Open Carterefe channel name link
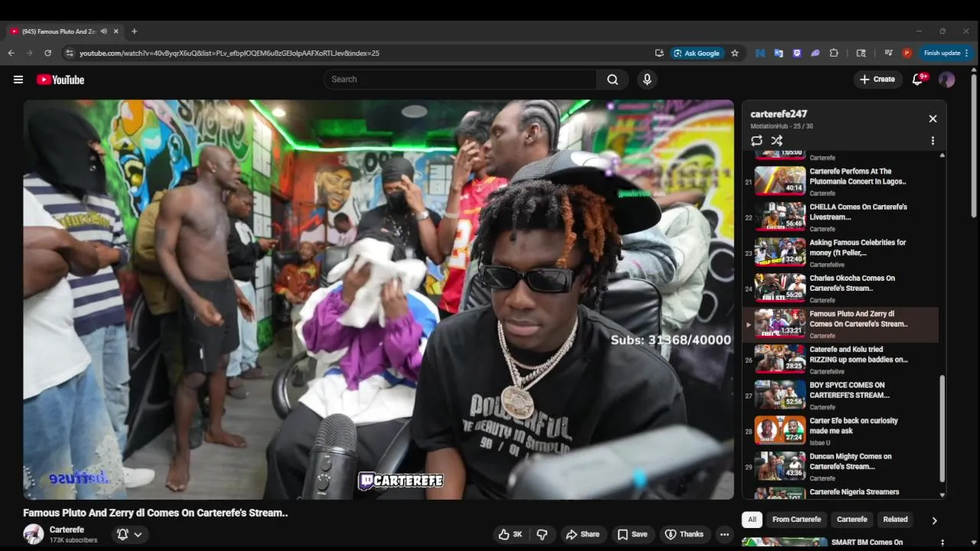Screen dimensions: 980x551 point(67,530)
